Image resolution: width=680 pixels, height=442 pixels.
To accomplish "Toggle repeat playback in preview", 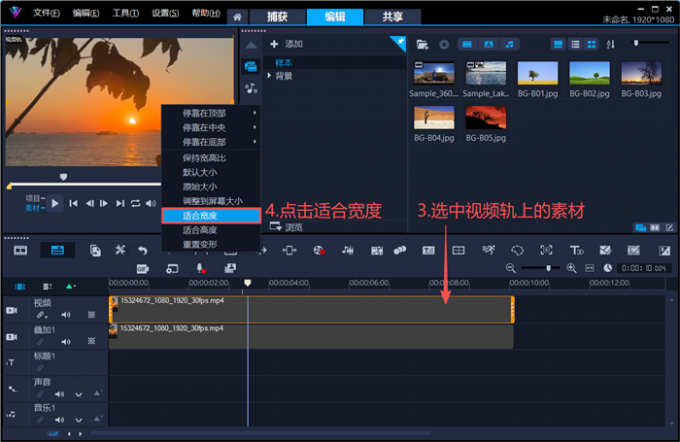I will tap(135, 203).
